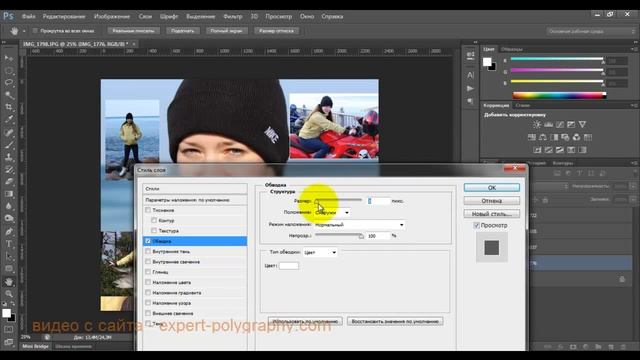The width and height of the screenshot is (640, 360).
Task: Click the Новый стиль button
Action: pos(492,213)
